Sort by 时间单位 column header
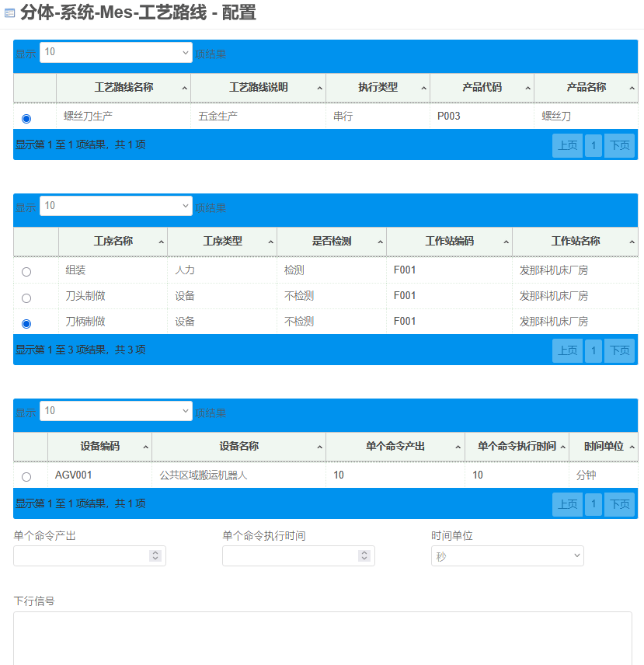This screenshot has width=644, height=665. coord(604,447)
